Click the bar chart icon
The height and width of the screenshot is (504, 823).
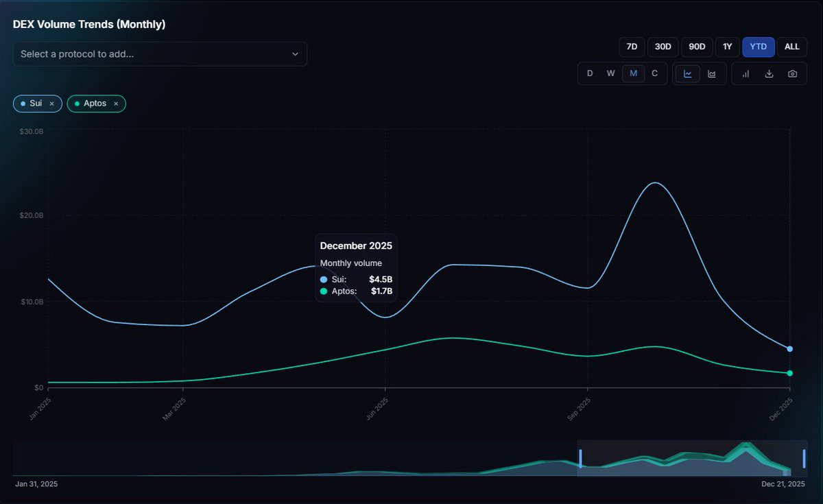click(746, 74)
